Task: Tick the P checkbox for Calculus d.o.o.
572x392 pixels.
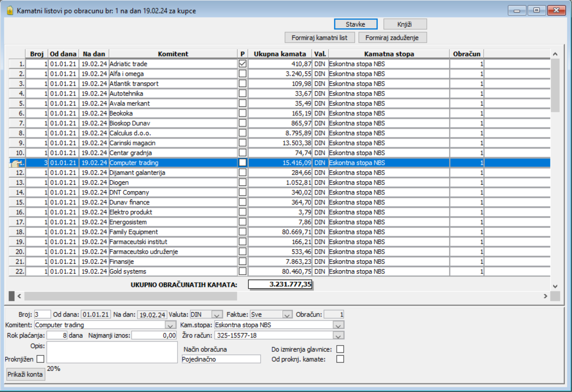Action: point(242,133)
